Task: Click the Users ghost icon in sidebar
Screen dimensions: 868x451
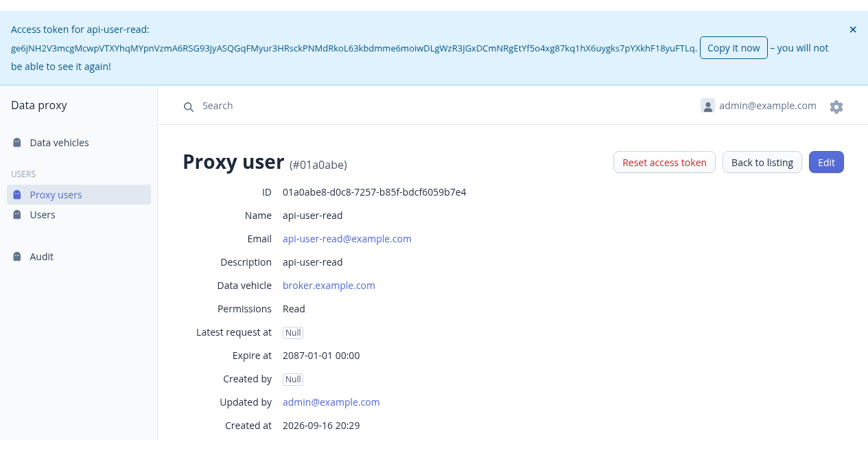Action: [x=17, y=215]
